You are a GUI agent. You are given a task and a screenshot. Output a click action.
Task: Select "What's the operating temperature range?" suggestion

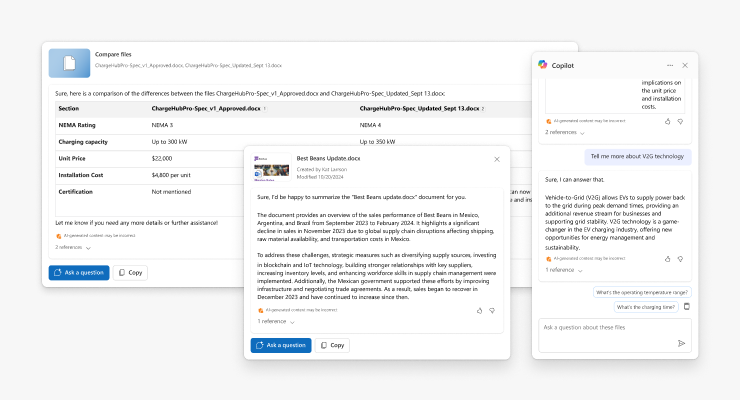tap(640, 292)
